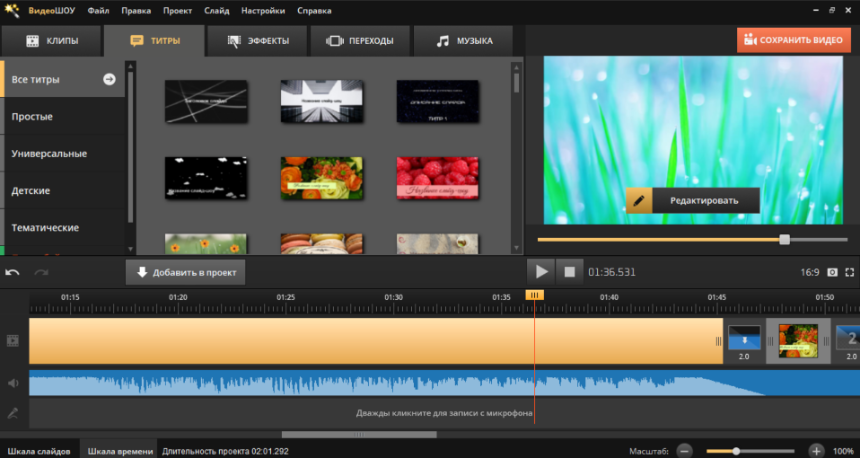Decrease timeline scale with minus button
Screen dimensions: 860x458
click(684, 451)
